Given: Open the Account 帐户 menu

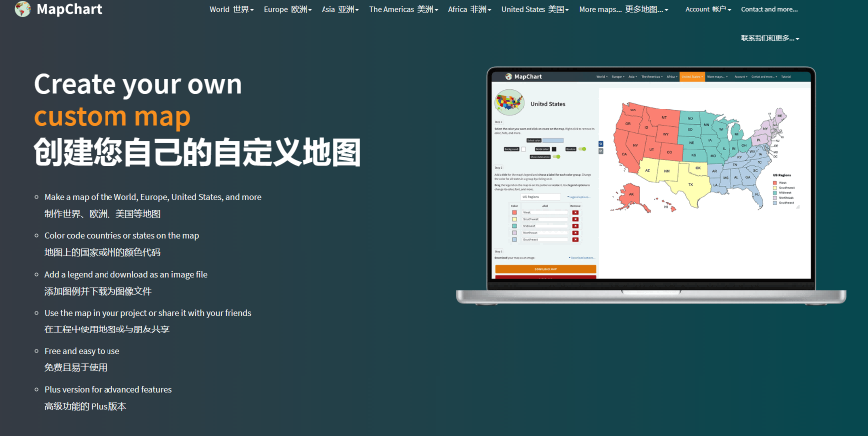Looking at the screenshot, I should (x=708, y=9).
